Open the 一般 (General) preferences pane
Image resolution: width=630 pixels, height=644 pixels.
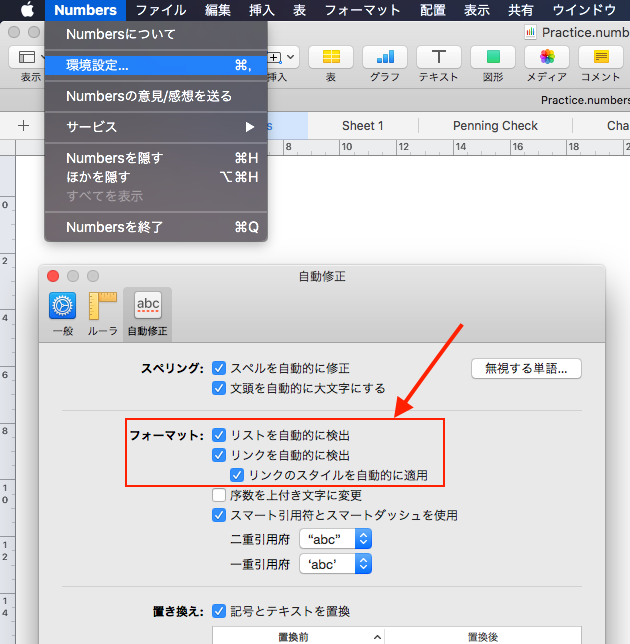click(x=62, y=314)
